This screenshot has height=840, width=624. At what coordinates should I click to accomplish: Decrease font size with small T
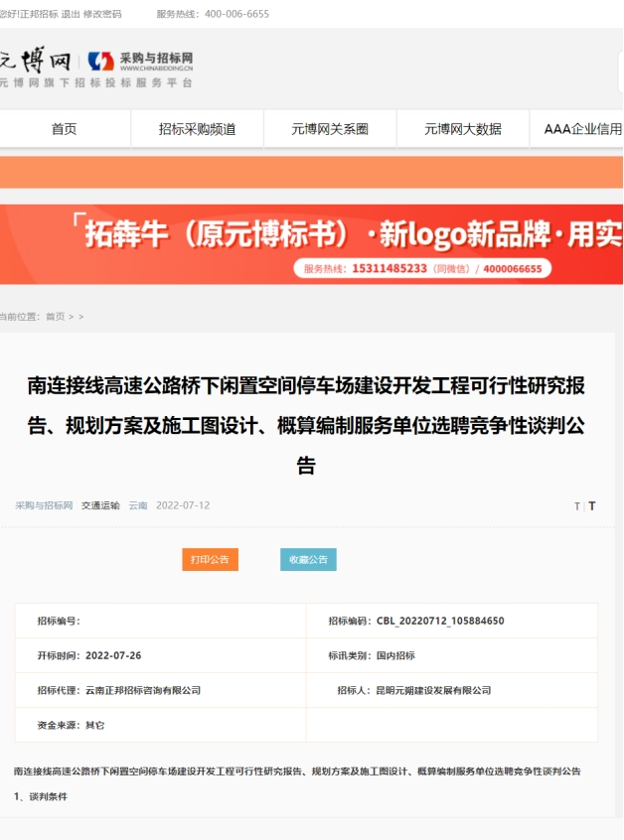click(576, 506)
